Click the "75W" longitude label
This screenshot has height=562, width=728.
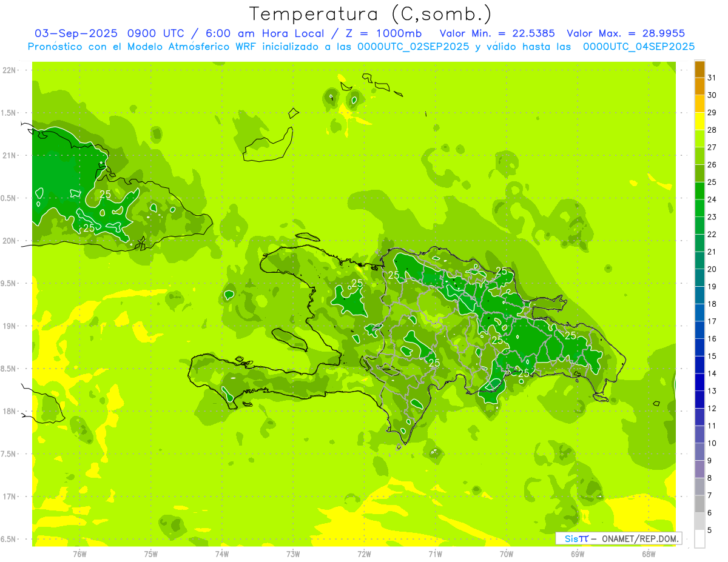coord(151,554)
